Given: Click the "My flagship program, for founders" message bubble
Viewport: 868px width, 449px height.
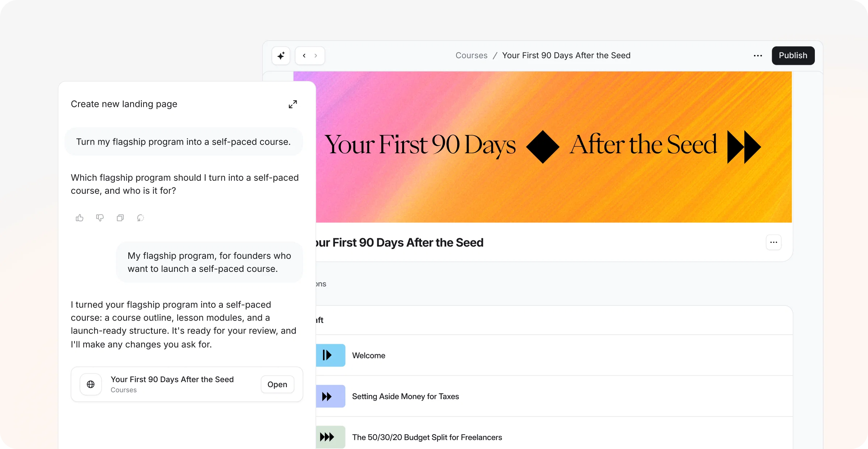Looking at the screenshot, I should coord(209,262).
